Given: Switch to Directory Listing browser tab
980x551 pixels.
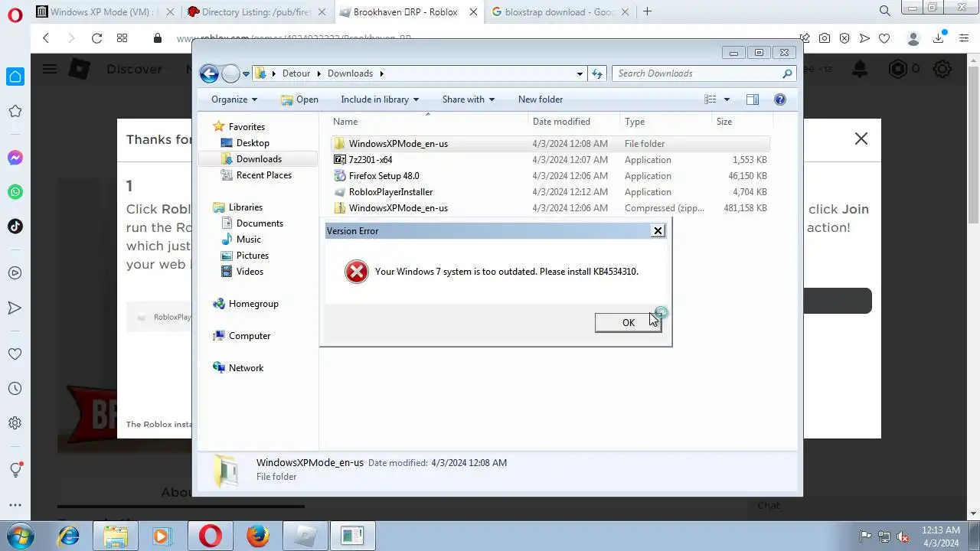Looking at the screenshot, I should pyautogui.click(x=256, y=11).
